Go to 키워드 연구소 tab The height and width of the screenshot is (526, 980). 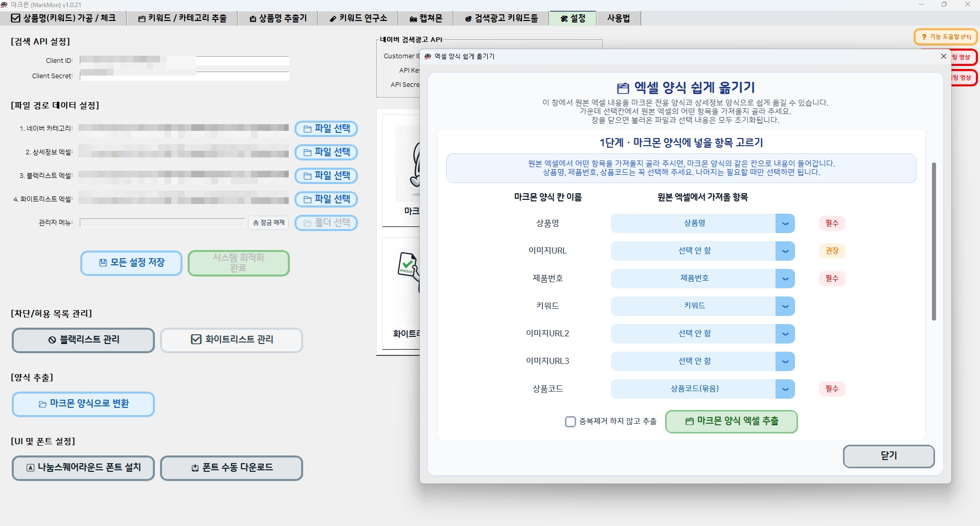(x=358, y=18)
